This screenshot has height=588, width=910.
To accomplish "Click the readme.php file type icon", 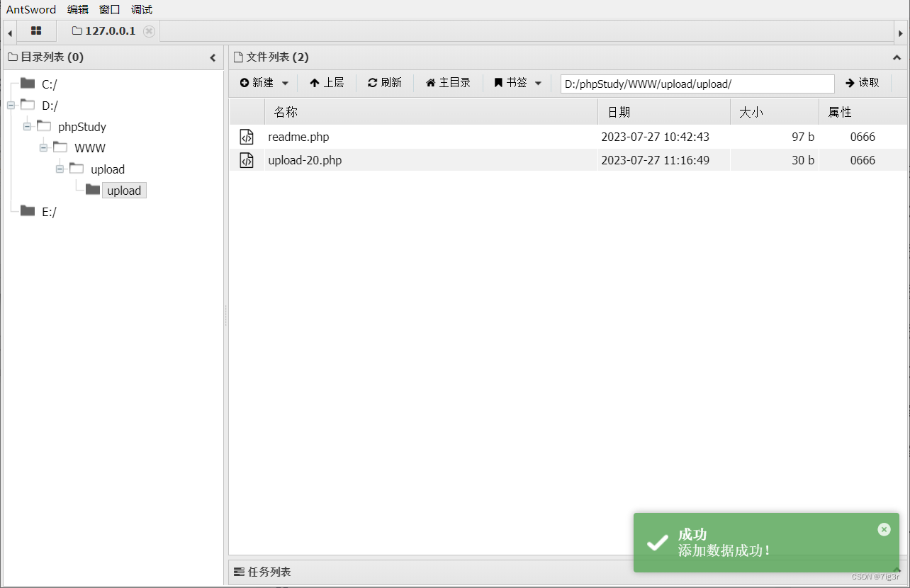I will click(246, 137).
